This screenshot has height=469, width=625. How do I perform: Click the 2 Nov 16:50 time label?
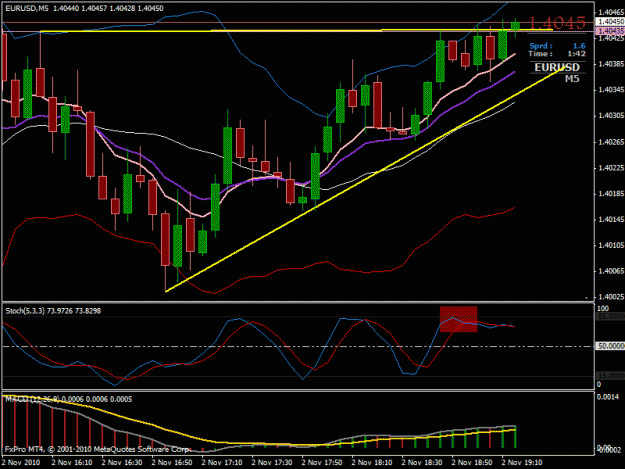coord(172,463)
